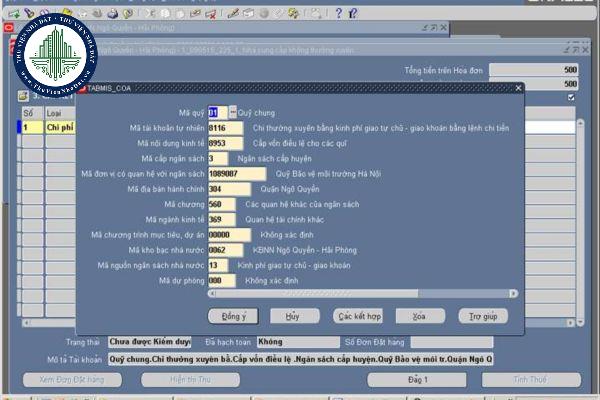This screenshot has width=600, height=400.
Task: Click the Đầg 1 button at bottom
Action: [x=417, y=380]
